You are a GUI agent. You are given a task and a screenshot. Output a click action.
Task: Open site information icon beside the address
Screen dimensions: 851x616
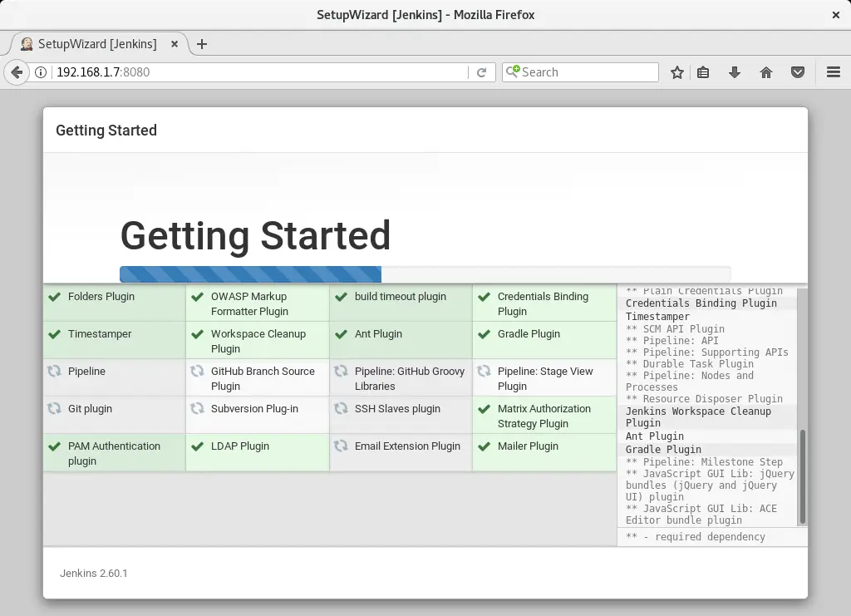click(x=41, y=72)
